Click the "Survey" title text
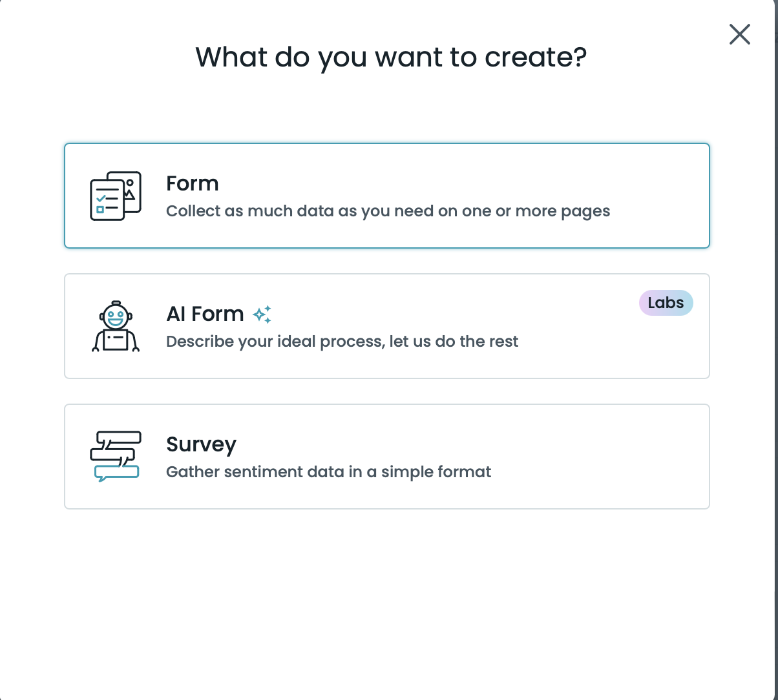 point(201,444)
